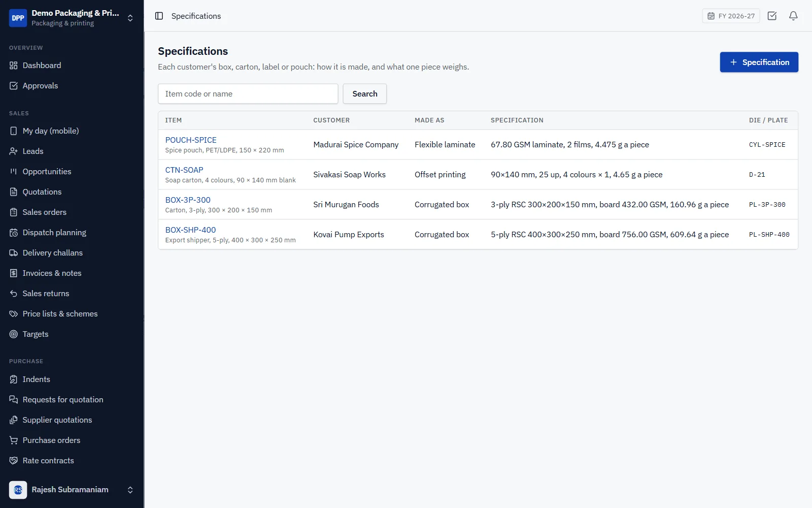Click the Offset printing cell

click(440, 175)
